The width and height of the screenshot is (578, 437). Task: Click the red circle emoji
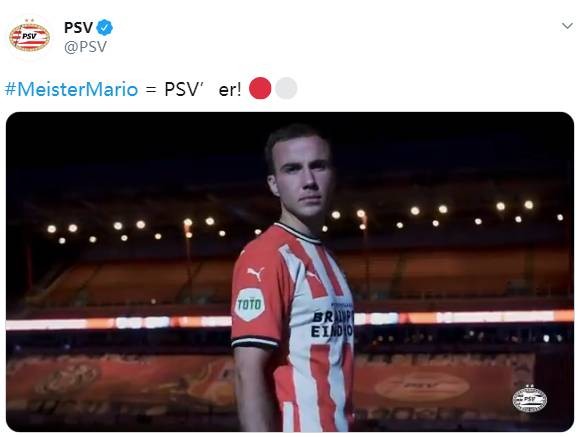click(x=260, y=88)
